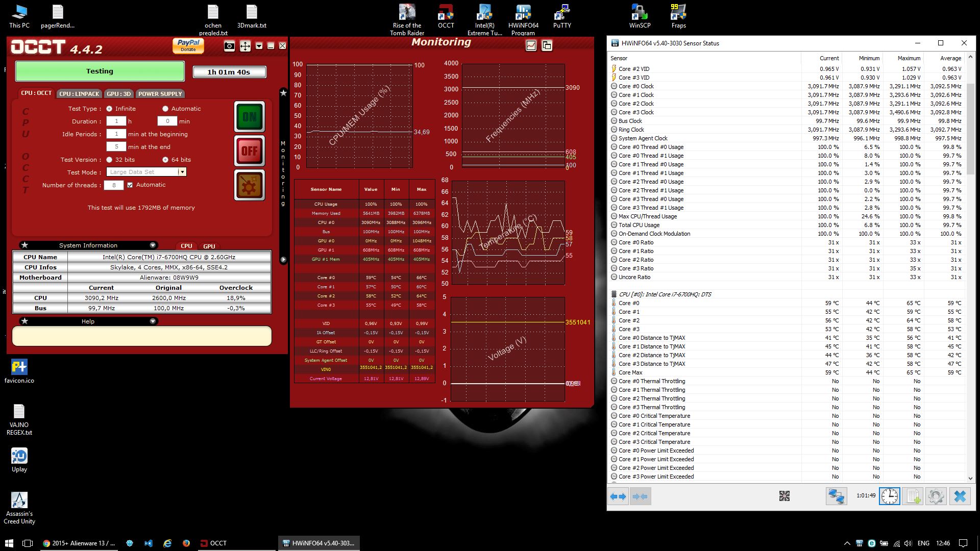Open the Uplay desktop shortcut
The width and height of the screenshot is (980, 551).
19,460
